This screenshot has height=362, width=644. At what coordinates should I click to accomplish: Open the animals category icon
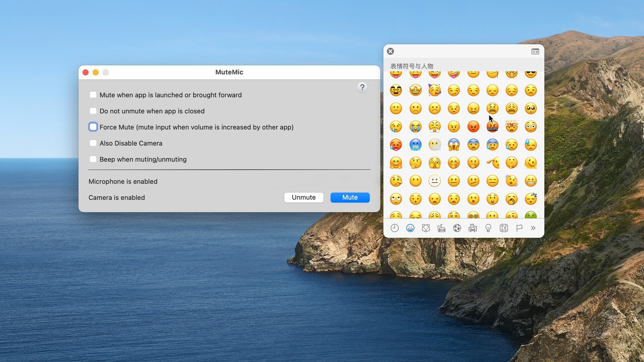click(x=426, y=228)
